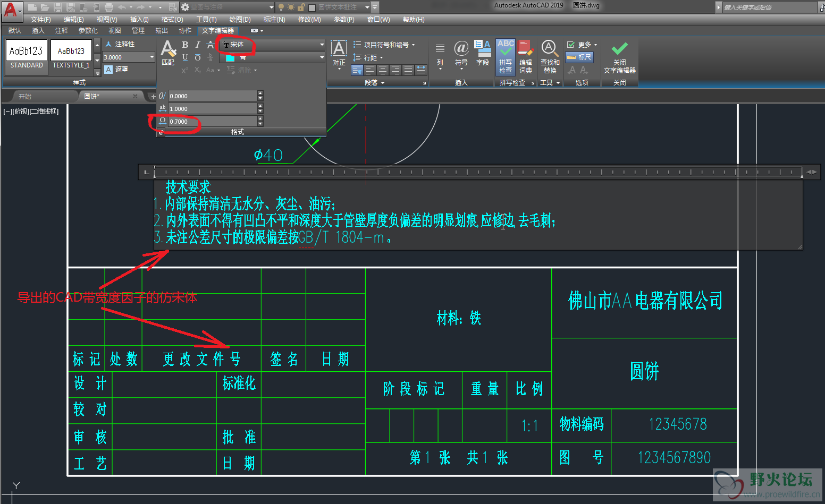Image resolution: width=825 pixels, height=504 pixels.
Task: Toggle the Ruler (标尺) option
Action: (579, 57)
